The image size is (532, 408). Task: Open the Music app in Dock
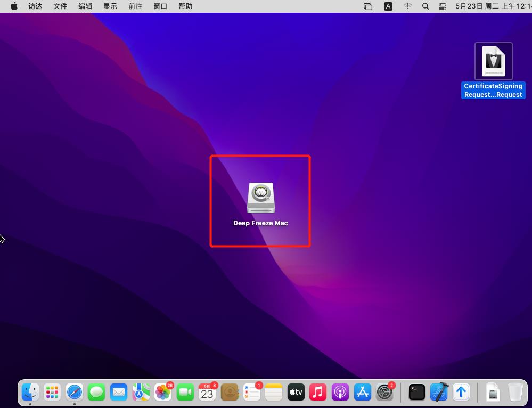coord(317,393)
